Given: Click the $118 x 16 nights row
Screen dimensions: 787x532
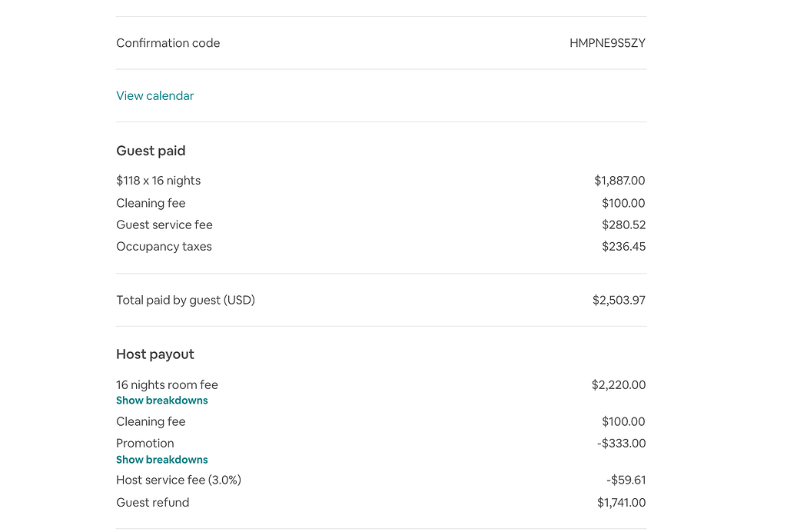Looking at the screenshot, I should (x=158, y=180).
